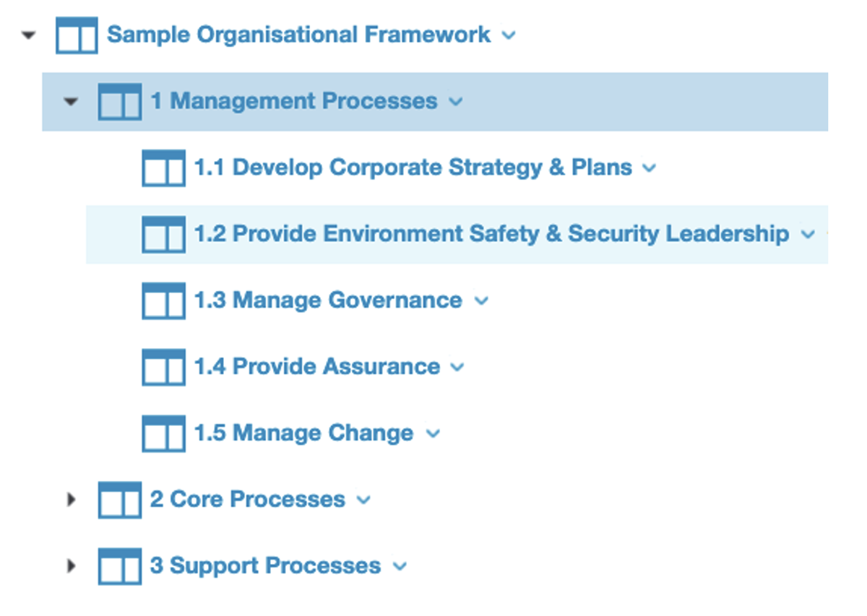This screenshot has width=867, height=616.
Task: Select the diagram icon for 1 Management Processes
Action: click(119, 102)
